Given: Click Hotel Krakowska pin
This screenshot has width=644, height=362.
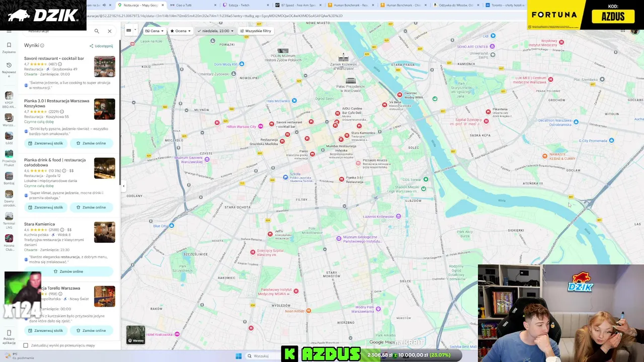Looking at the screenshot, I should (177, 334).
